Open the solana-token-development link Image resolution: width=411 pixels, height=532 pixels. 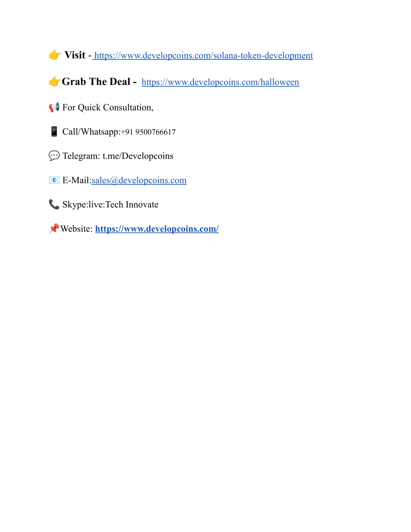(x=203, y=55)
